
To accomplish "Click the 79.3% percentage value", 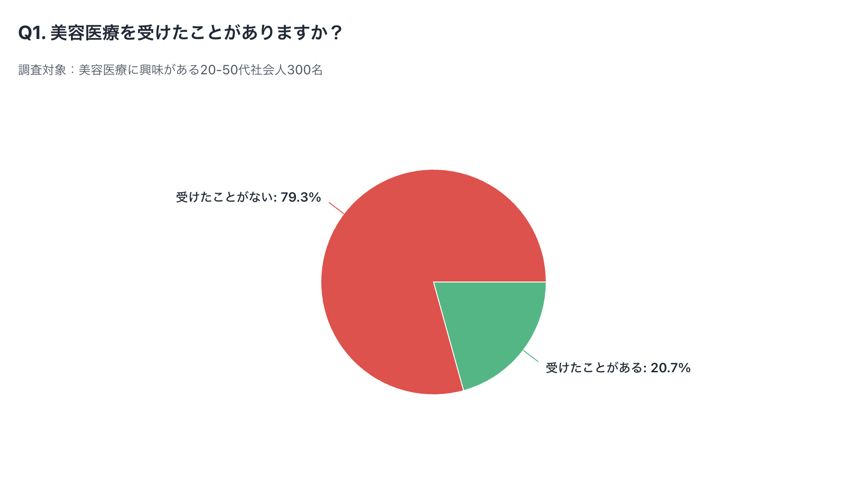I will (301, 197).
